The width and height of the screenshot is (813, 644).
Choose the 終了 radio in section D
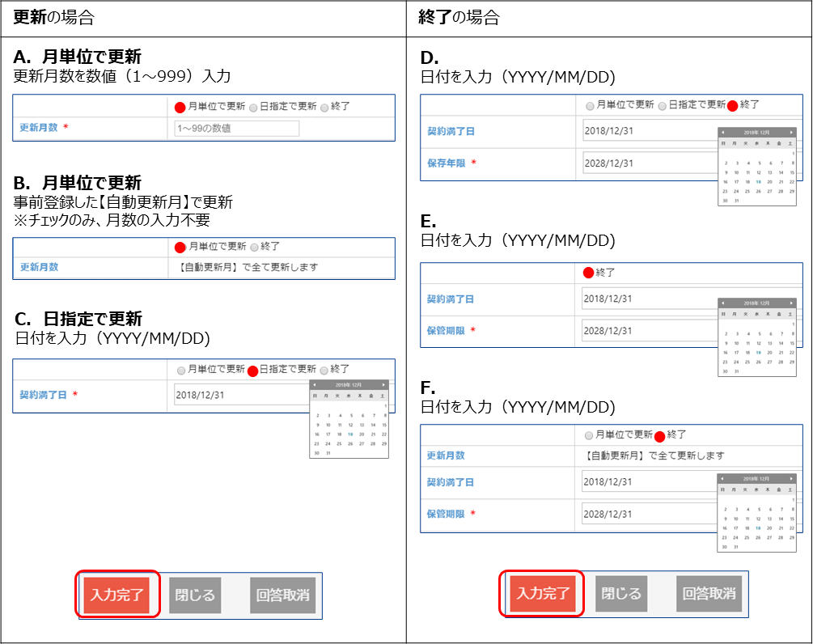[733, 105]
